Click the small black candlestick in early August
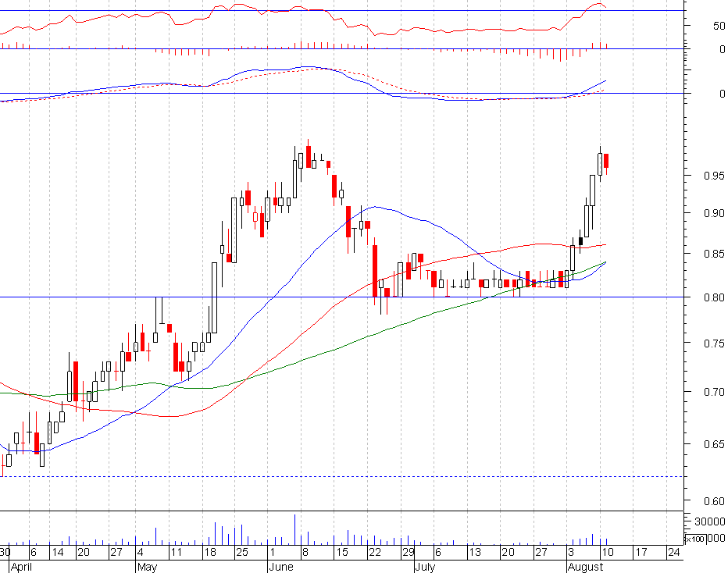 pyautogui.click(x=581, y=241)
